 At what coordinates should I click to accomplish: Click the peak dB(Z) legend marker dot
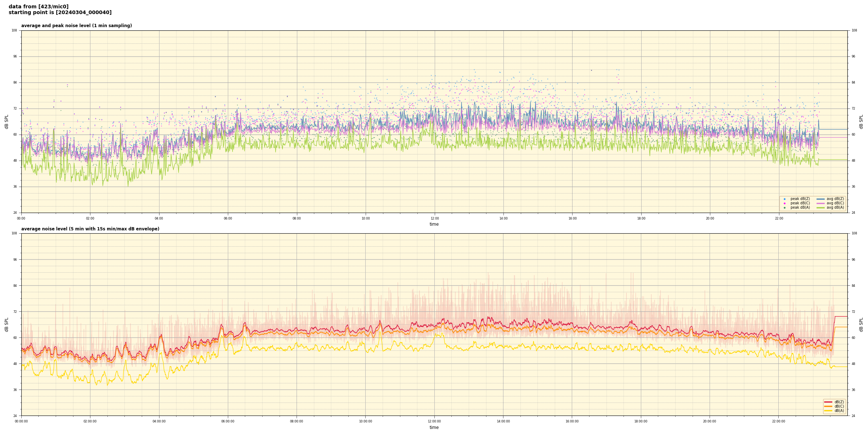[x=784, y=199]
